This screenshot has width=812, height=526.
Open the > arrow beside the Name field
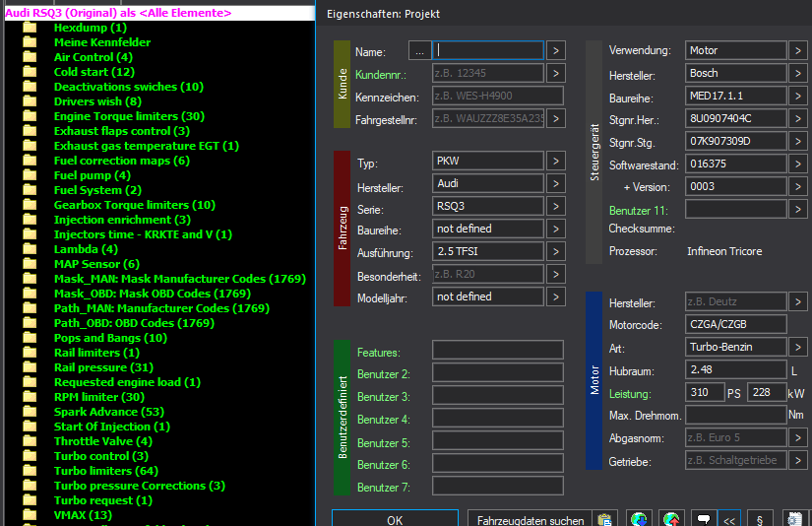(x=556, y=51)
